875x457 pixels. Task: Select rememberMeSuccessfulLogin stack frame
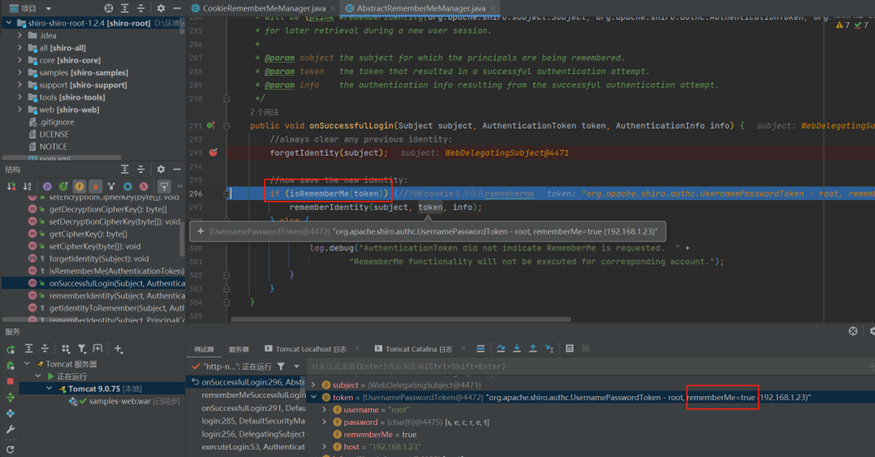click(x=248, y=395)
